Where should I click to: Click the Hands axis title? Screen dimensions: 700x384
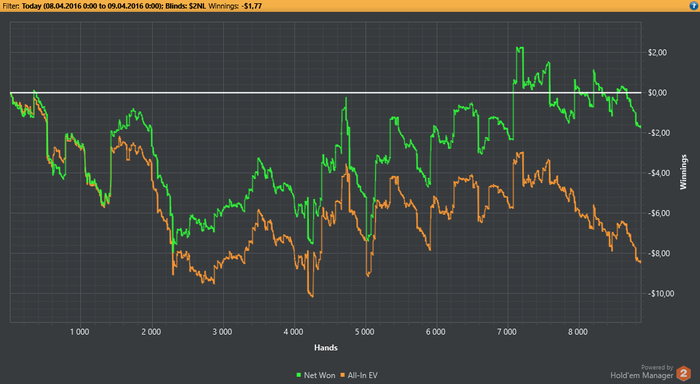pyautogui.click(x=326, y=347)
